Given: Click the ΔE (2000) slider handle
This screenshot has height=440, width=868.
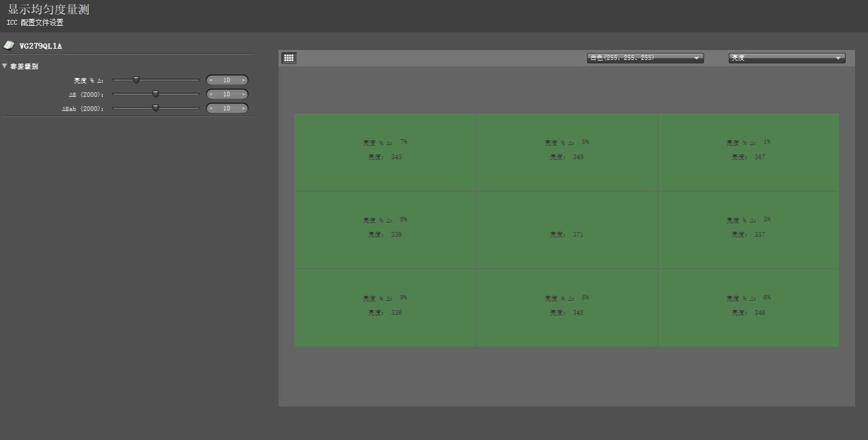Looking at the screenshot, I should tap(156, 94).
